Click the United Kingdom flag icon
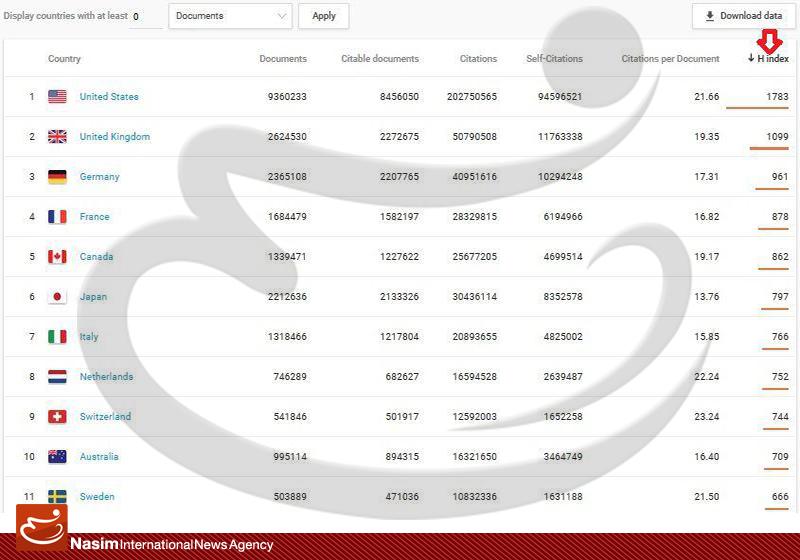This screenshot has height=560, width=800. click(57, 137)
